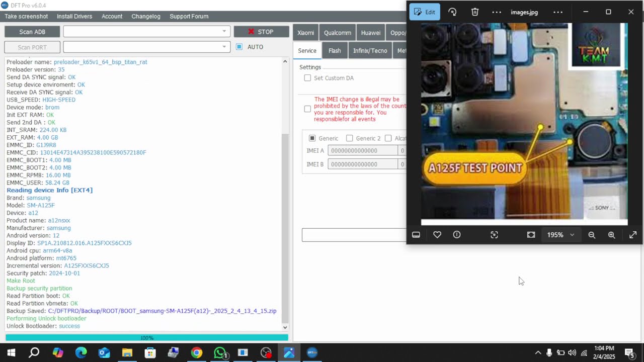Click the log scrollbar's down arrow
This screenshot has width=644, height=362.
285,327
